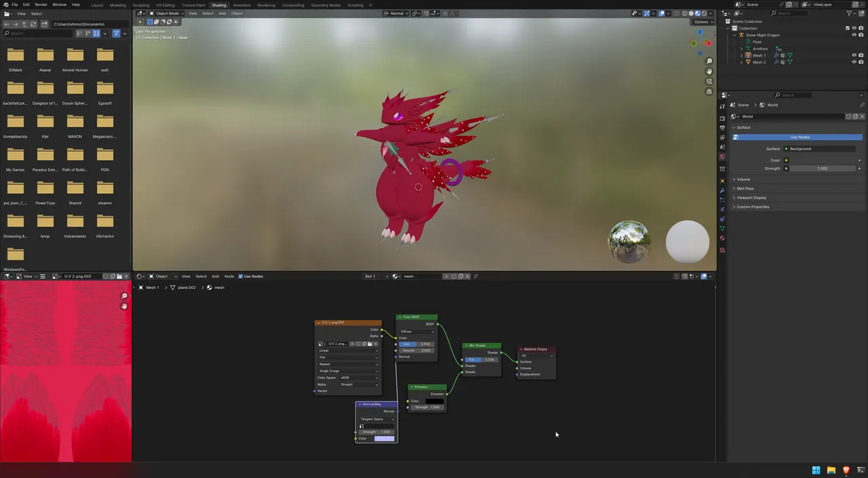
Task: Open the Material properties tab icon
Action: coord(722,238)
